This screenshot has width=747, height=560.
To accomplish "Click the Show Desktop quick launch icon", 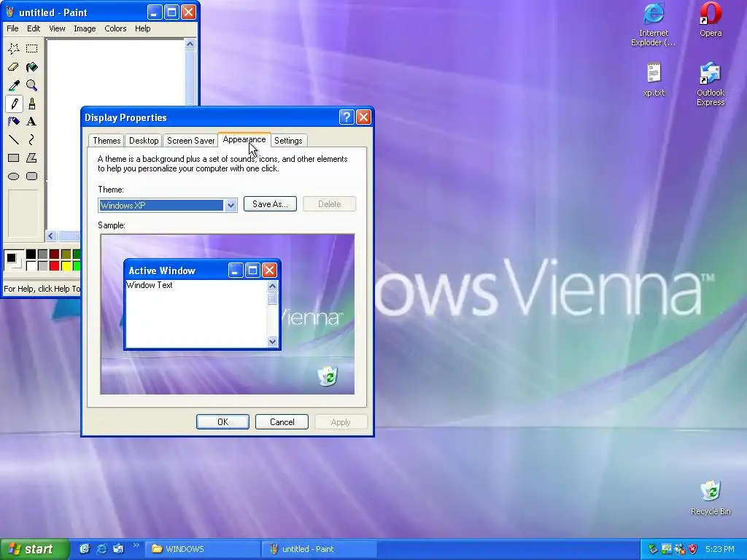I will pos(85,549).
